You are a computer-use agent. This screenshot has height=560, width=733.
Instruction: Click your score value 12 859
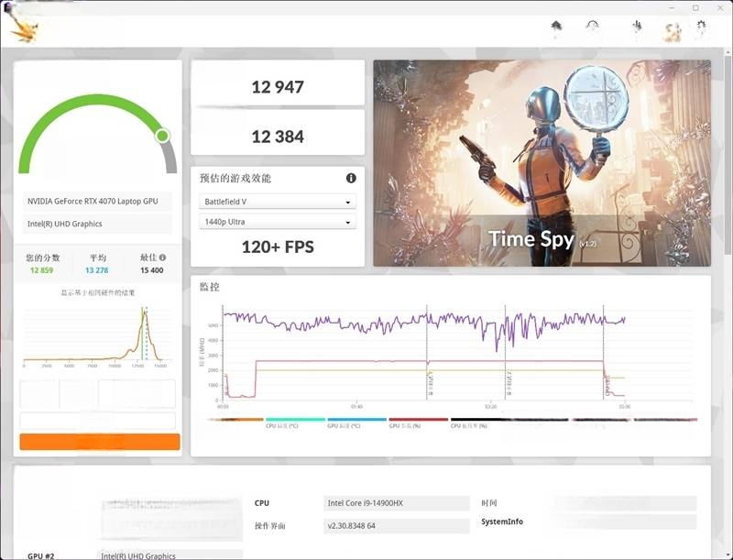(x=41, y=270)
